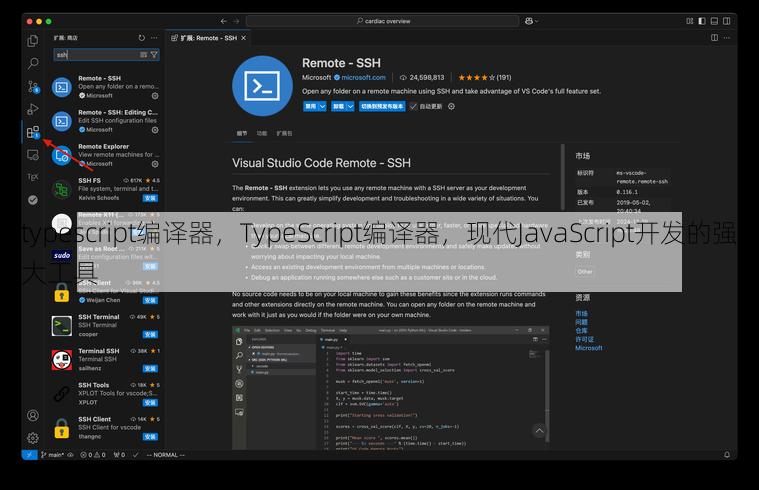Image resolution: width=759 pixels, height=490 pixels.
Task: Select Remote - SSH: Editing Config extension row
Action: tap(106, 121)
